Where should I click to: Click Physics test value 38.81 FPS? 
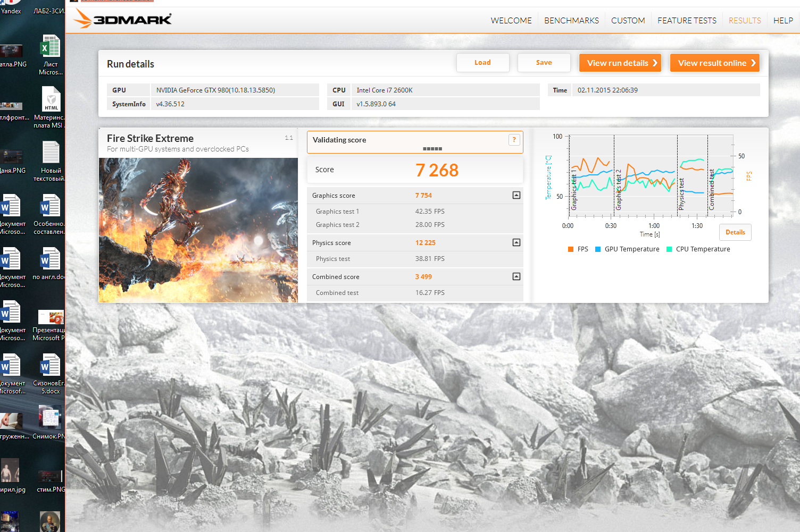(430, 259)
